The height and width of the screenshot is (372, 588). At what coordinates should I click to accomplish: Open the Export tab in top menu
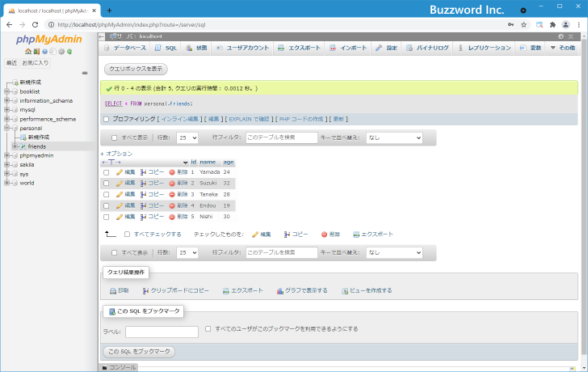(299, 48)
